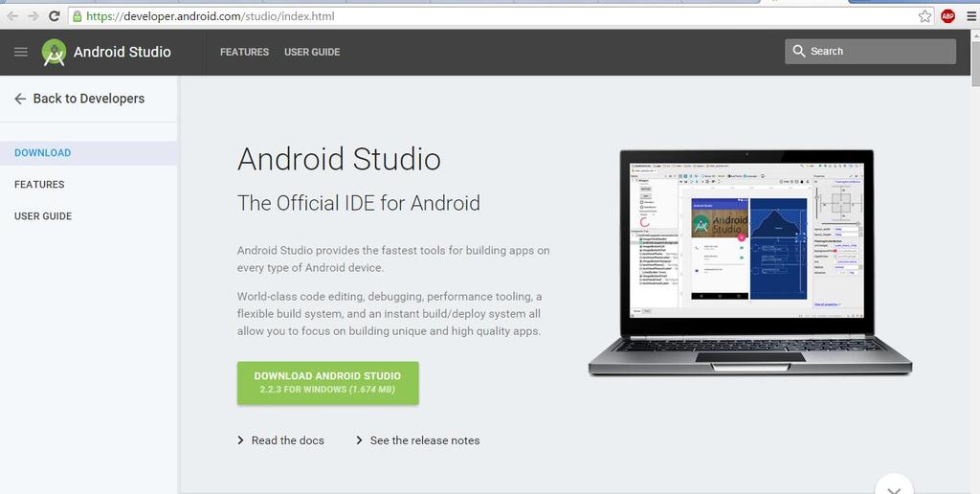This screenshot has width=980, height=494.
Task: Open the AdBlock Plus extension icon
Action: click(x=948, y=16)
